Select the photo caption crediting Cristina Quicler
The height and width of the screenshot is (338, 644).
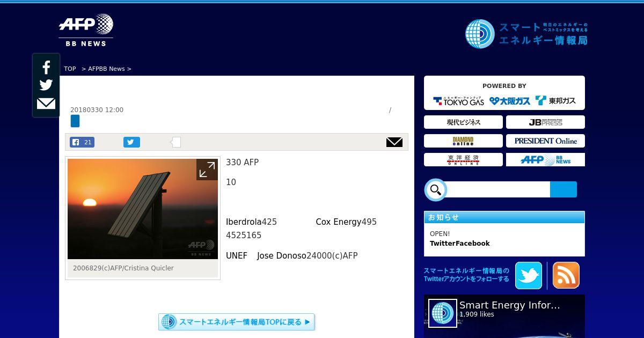[x=123, y=268]
